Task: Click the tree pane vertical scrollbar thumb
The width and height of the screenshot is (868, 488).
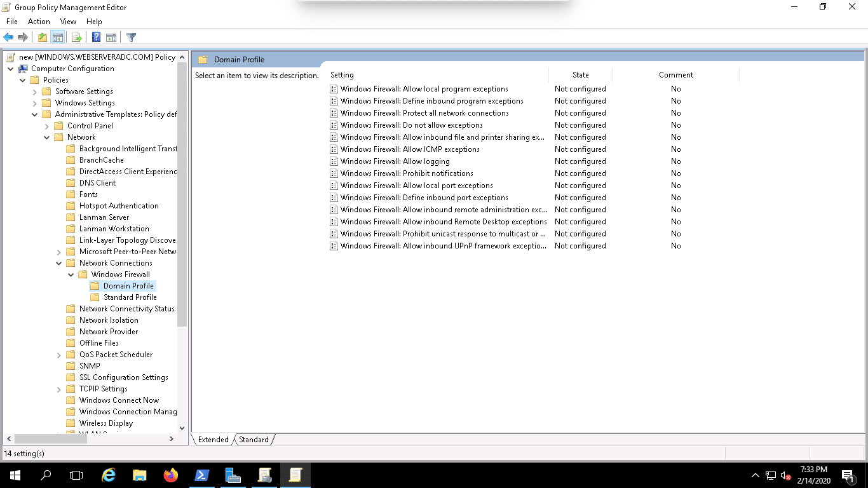Action: point(182,194)
